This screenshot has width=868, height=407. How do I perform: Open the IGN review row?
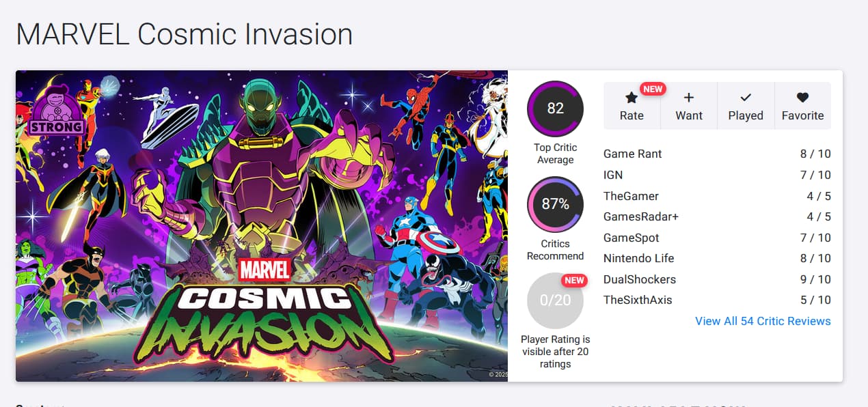[613, 175]
